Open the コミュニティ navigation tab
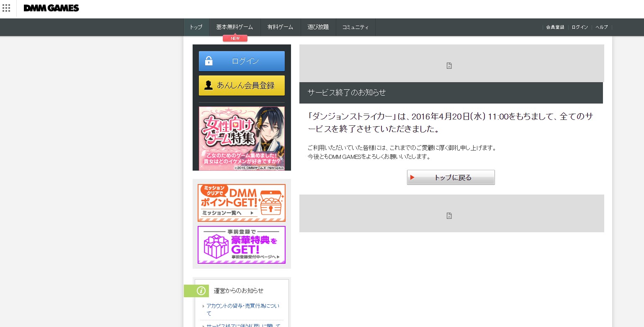Screen dimensions: 644x327 point(355,27)
